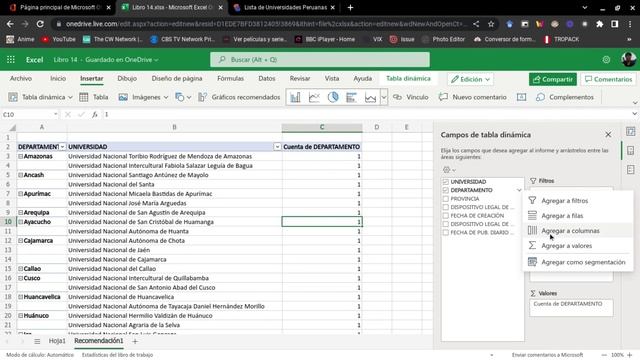Open Gráficos recomendados
Viewport: 640px width, 360px height.
pyautogui.click(x=239, y=97)
